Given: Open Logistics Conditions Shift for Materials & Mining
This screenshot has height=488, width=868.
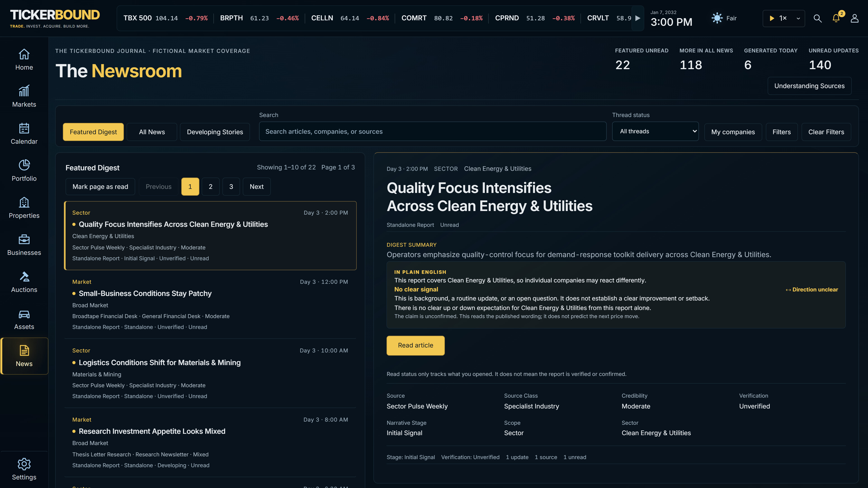Looking at the screenshot, I should (x=210, y=373).
